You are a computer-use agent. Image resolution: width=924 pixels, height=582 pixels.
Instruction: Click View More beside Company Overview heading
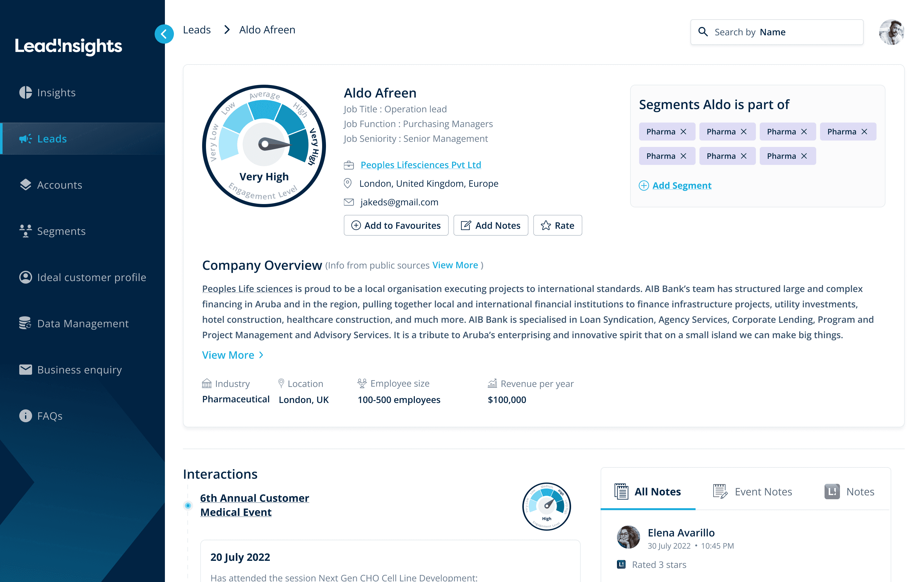click(x=455, y=265)
